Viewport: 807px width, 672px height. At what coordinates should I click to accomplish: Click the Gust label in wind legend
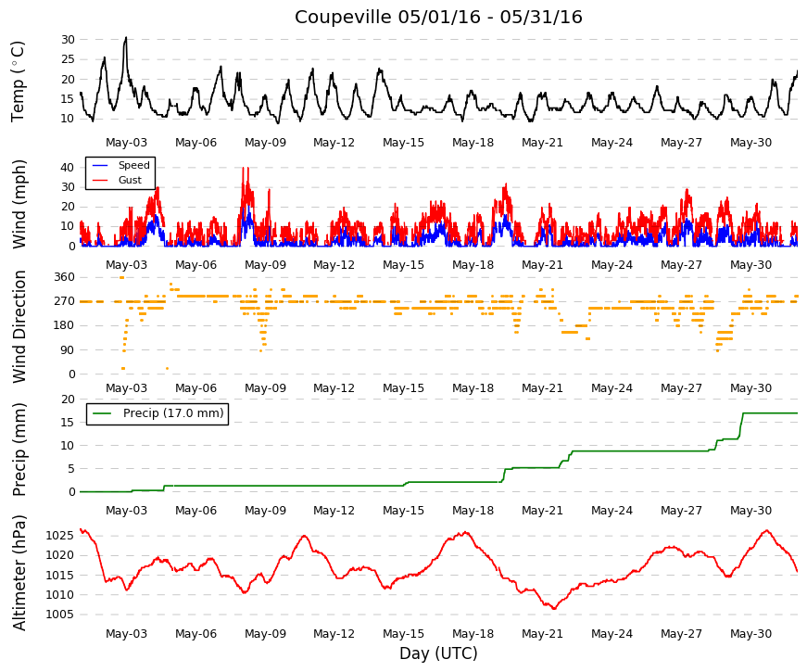[x=130, y=180]
